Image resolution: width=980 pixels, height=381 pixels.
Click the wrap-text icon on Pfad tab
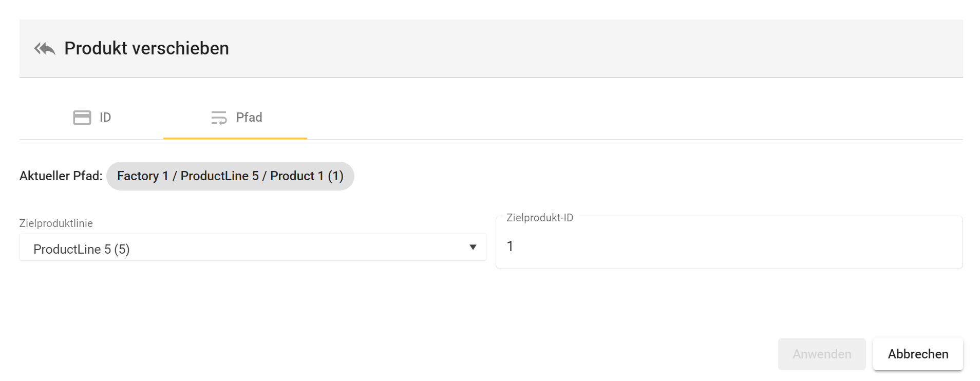219,118
